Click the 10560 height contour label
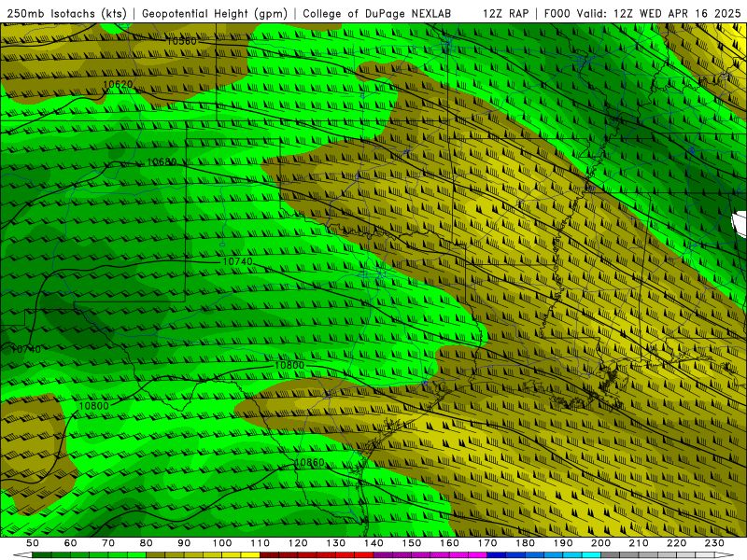The height and width of the screenshot is (560, 747). pos(181,41)
